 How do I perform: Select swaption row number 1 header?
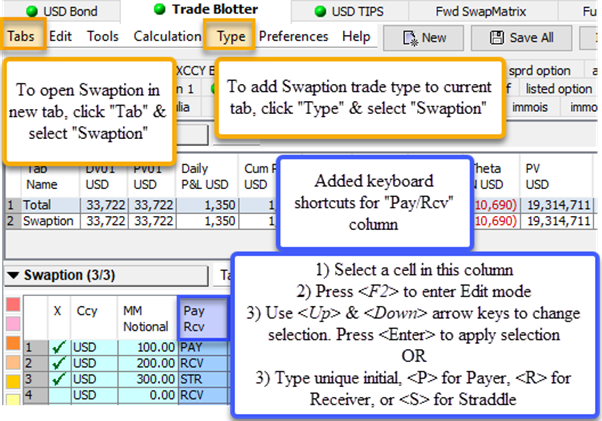36,347
